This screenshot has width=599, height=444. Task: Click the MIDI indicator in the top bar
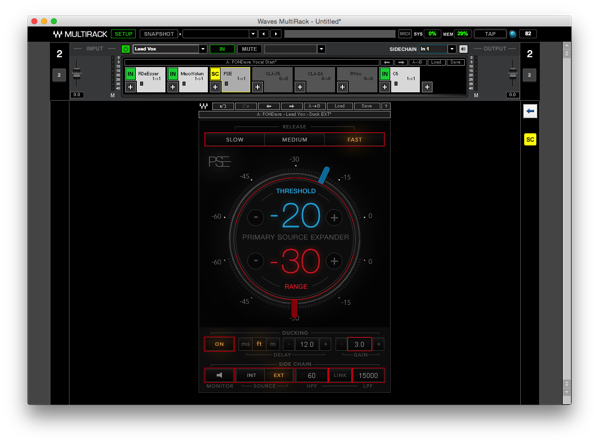[x=405, y=34]
